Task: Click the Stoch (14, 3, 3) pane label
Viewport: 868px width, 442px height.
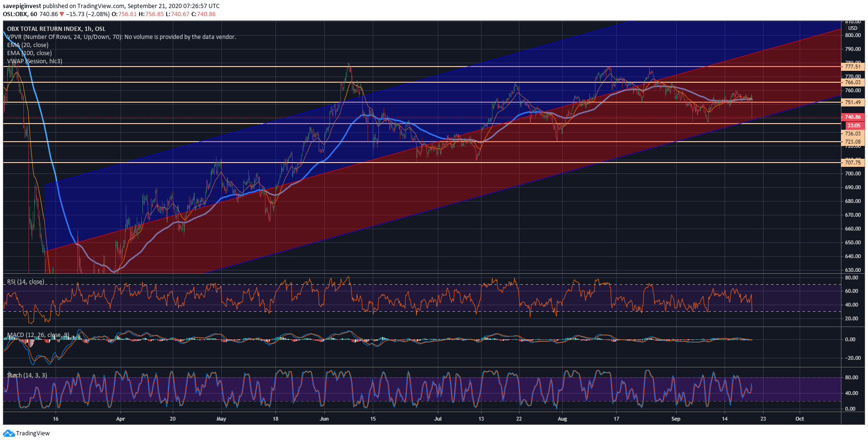Action: click(x=27, y=375)
